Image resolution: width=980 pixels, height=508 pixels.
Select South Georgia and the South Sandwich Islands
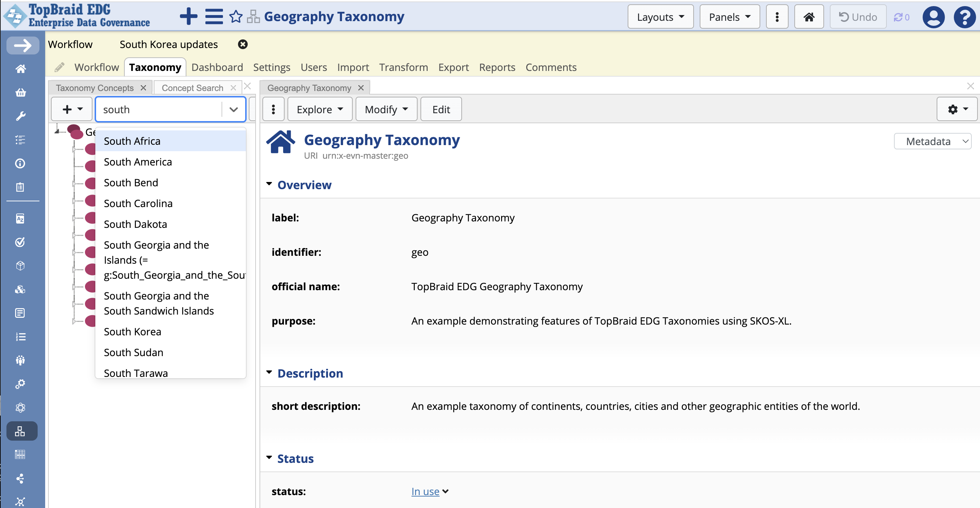tap(170, 303)
